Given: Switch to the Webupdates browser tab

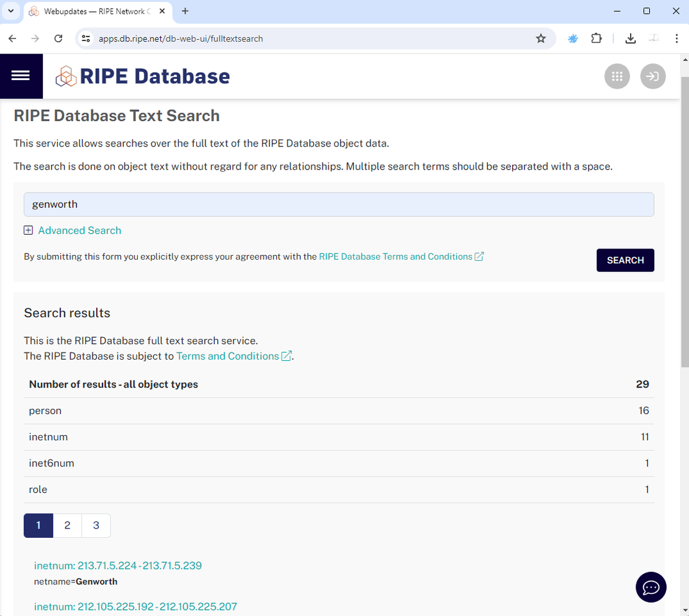Looking at the screenshot, I should tap(93, 11).
